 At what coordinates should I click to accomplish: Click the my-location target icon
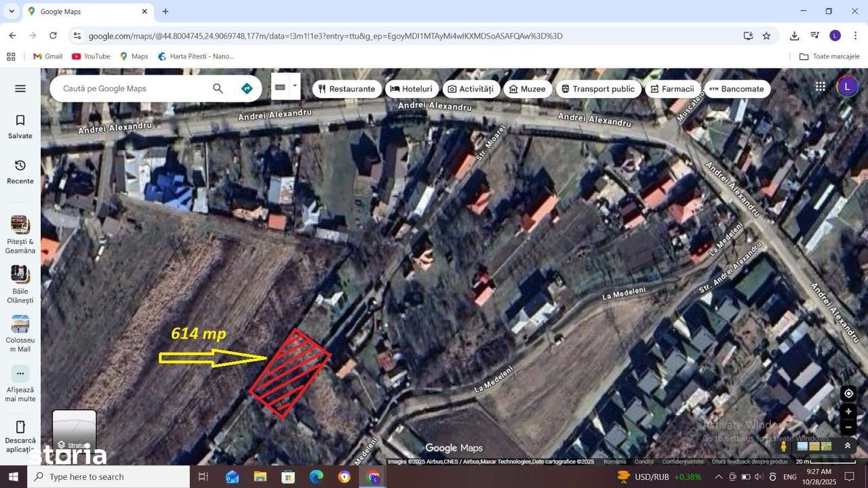click(848, 393)
